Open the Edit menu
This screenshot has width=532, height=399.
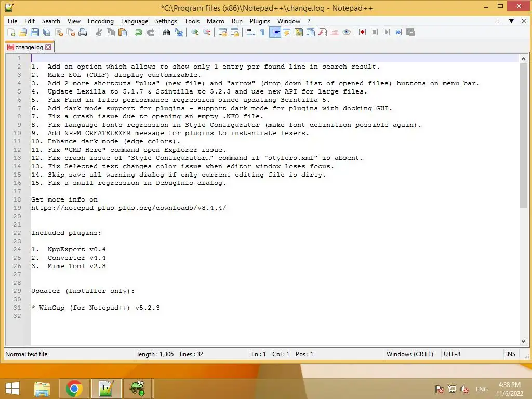(x=30, y=21)
